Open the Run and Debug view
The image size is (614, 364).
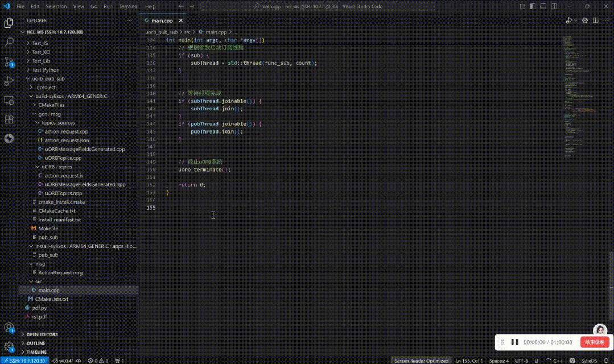click(x=9, y=80)
